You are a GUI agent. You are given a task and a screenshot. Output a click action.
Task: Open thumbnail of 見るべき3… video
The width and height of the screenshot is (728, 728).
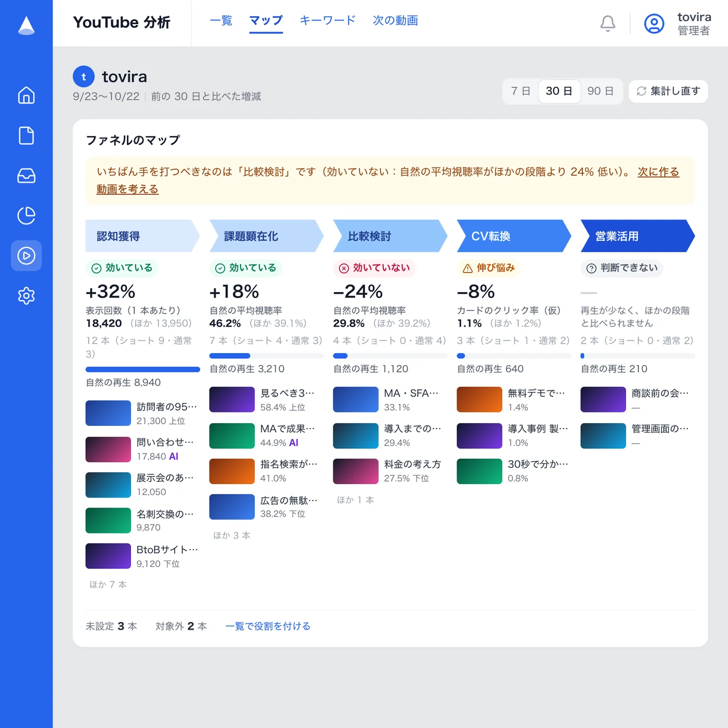tap(232, 400)
